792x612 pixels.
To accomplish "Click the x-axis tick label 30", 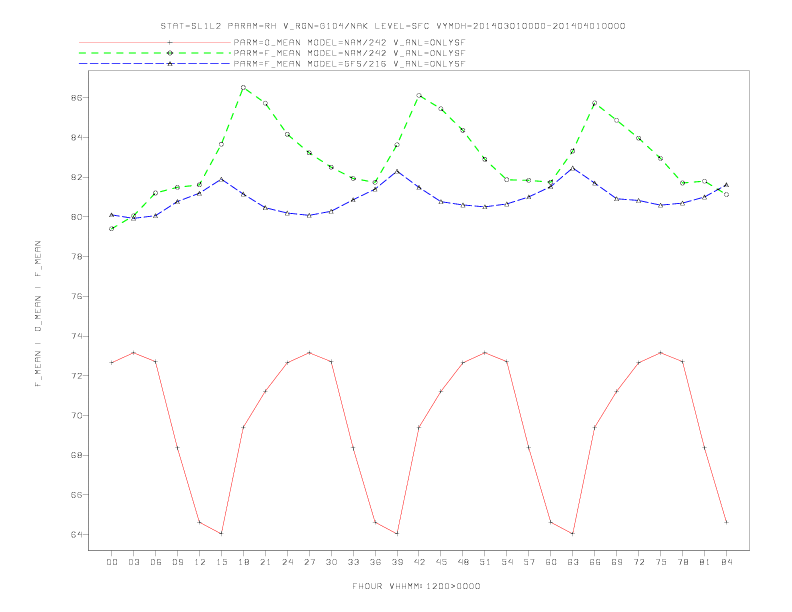I will point(331,562).
